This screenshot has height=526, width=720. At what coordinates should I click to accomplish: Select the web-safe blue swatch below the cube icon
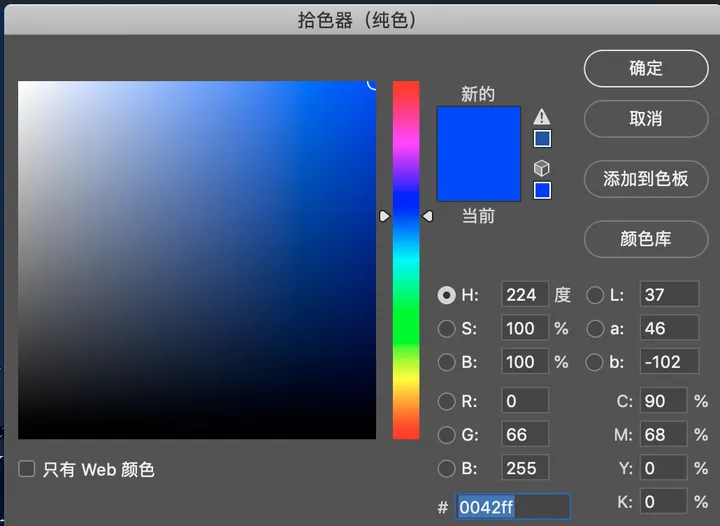tap(542, 190)
